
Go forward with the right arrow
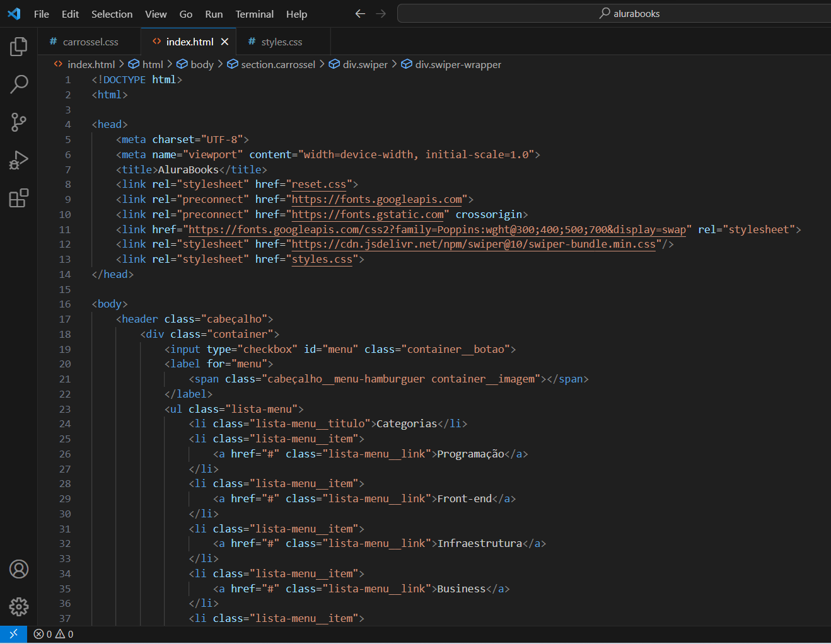[x=381, y=13]
